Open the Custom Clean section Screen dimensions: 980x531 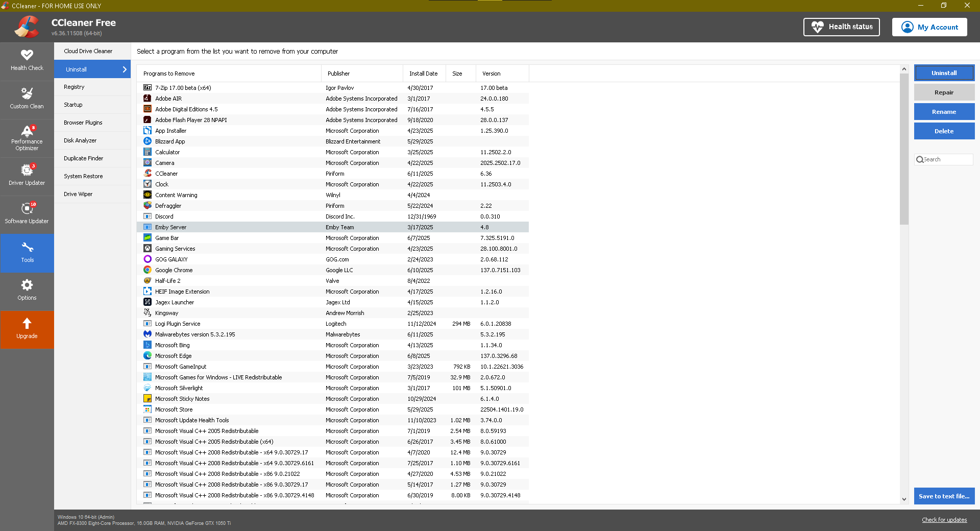[x=27, y=99]
